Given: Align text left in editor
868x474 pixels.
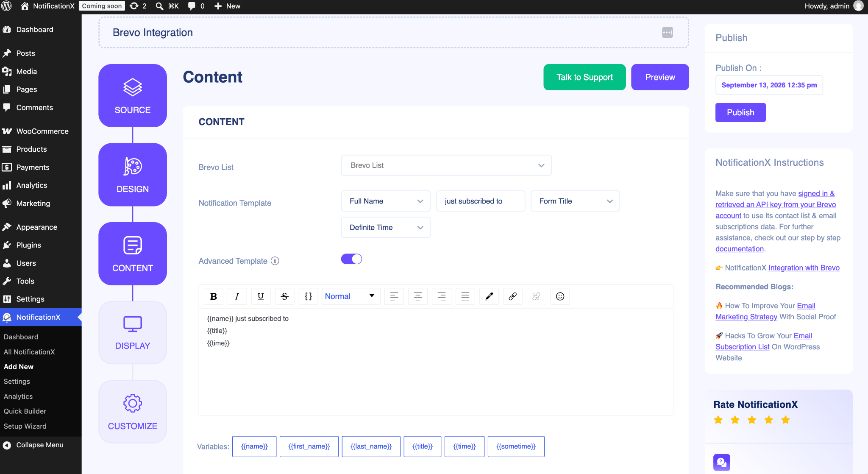Looking at the screenshot, I should coord(394,296).
